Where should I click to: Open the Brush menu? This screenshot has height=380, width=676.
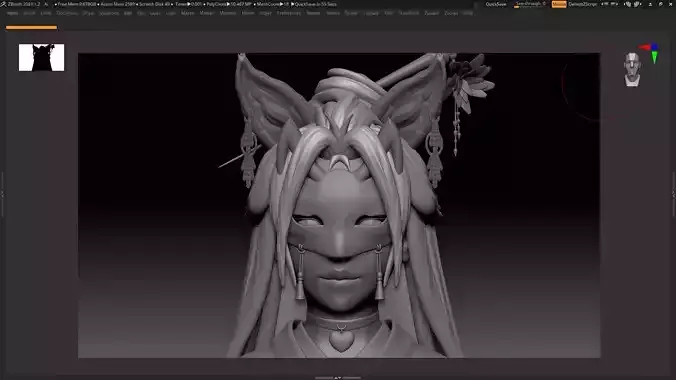coord(29,13)
